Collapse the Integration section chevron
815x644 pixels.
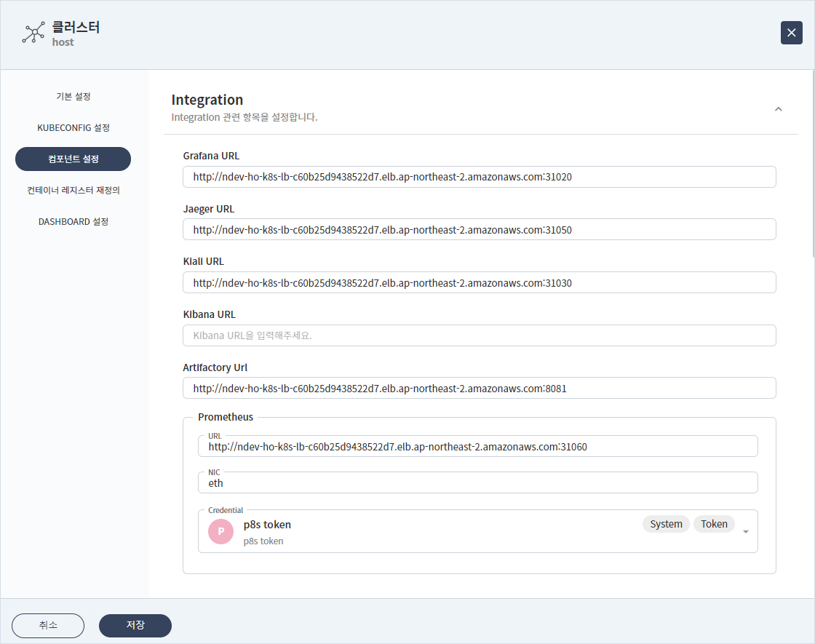[x=778, y=109]
